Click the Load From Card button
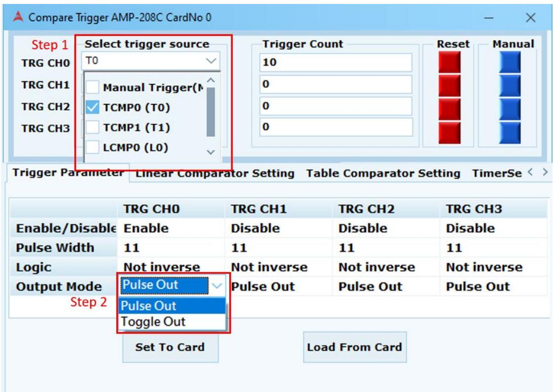The width and height of the screenshot is (553, 392). pos(355,347)
